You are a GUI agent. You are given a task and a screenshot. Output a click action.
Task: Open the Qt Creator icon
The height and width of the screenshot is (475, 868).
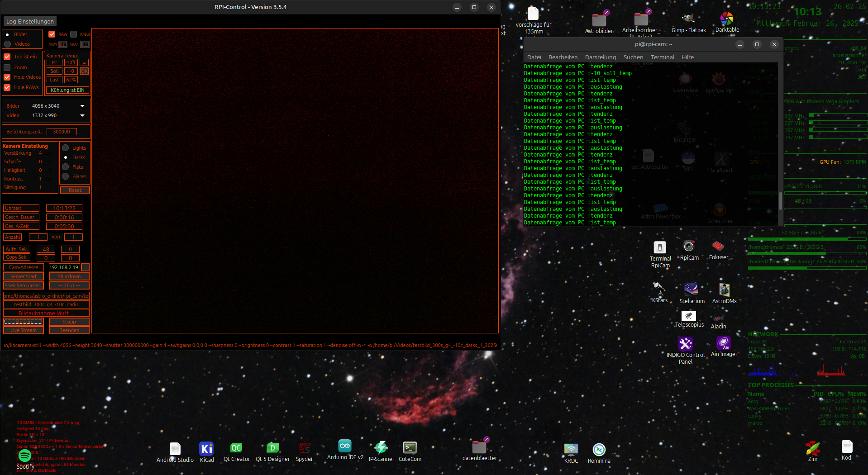[x=236, y=452]
